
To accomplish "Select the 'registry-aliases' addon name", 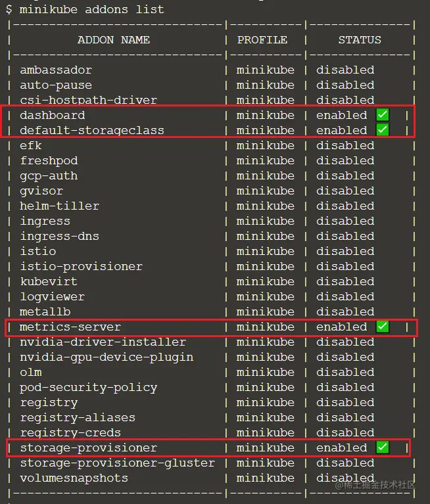I will [x=78, y=417].
